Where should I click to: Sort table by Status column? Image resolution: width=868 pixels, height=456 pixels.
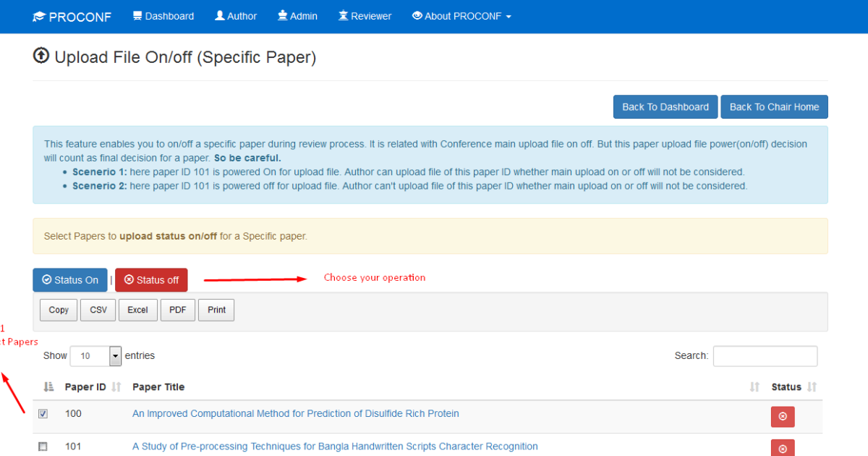(x=793, y=387)
